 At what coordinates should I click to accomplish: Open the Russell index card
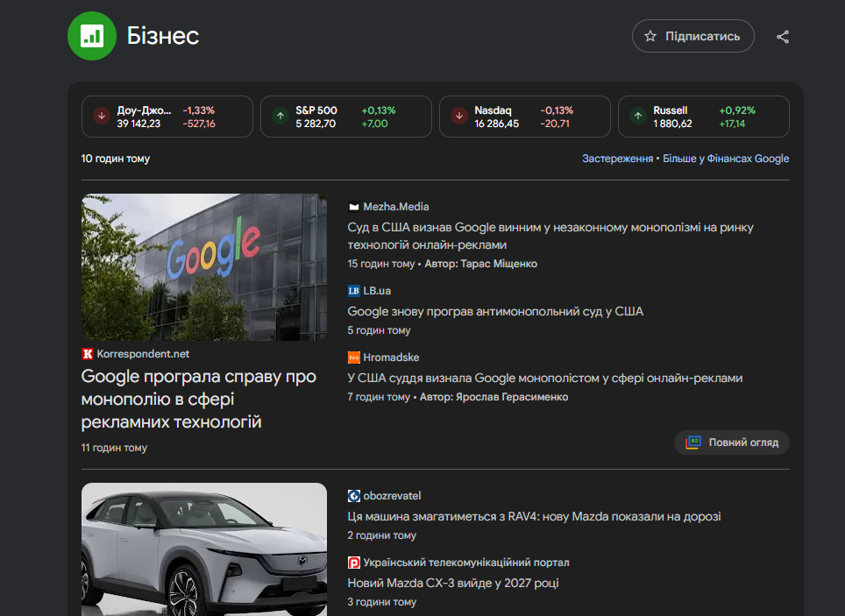tap(704, 117)
